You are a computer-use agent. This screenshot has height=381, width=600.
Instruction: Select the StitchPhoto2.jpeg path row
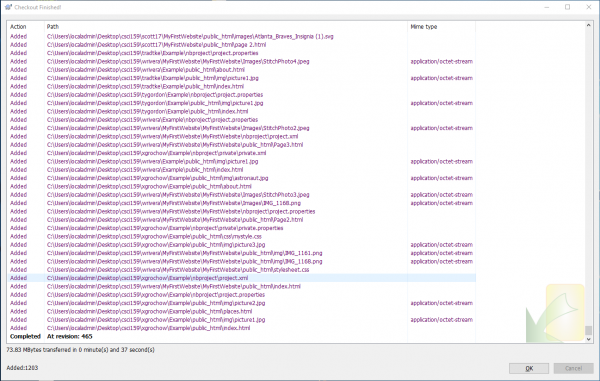point(242,128)
